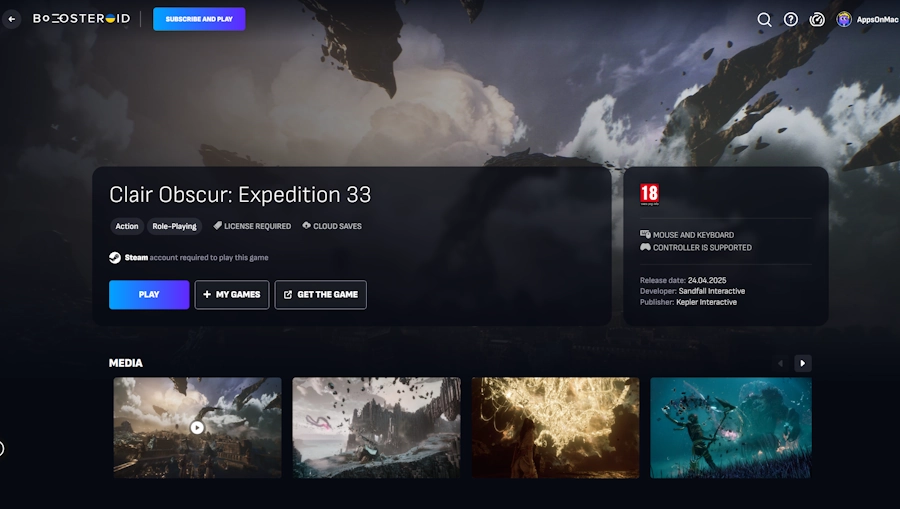Open the help question mark icon
The image size is (900, 509).
click(790, 20)
